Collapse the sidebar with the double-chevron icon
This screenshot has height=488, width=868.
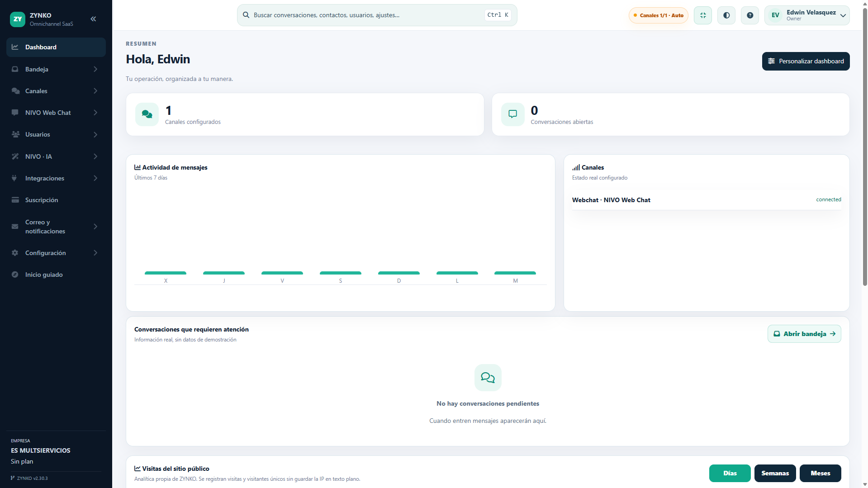pos(93,19)
